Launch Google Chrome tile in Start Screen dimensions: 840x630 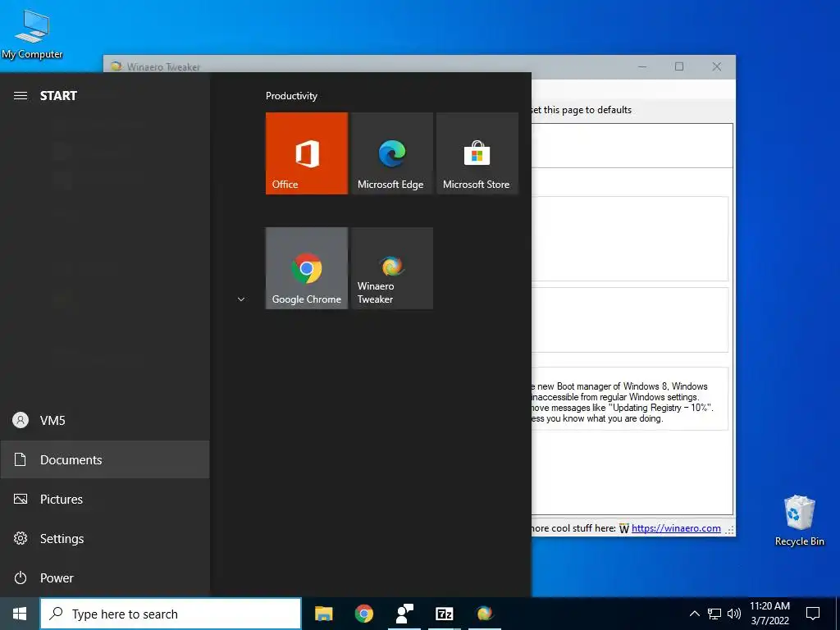pos(307,268)
